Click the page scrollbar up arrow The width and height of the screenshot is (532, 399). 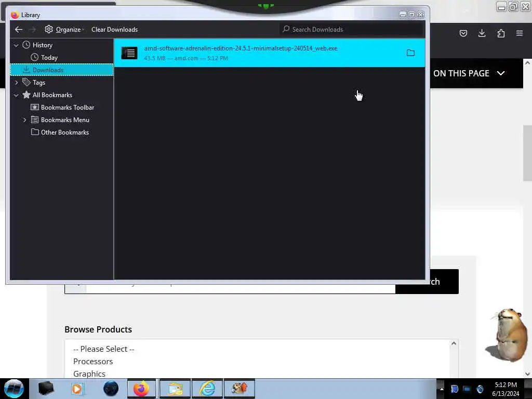(527, 63)
